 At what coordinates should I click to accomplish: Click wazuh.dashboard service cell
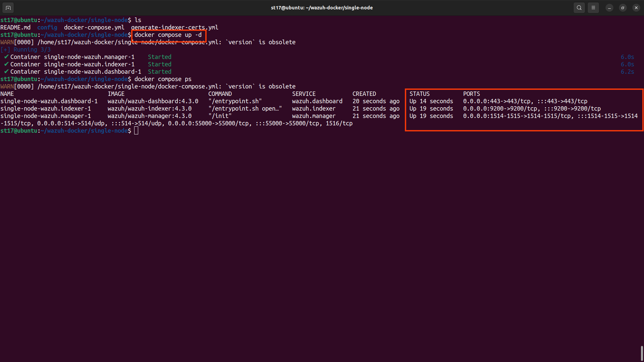317,101
